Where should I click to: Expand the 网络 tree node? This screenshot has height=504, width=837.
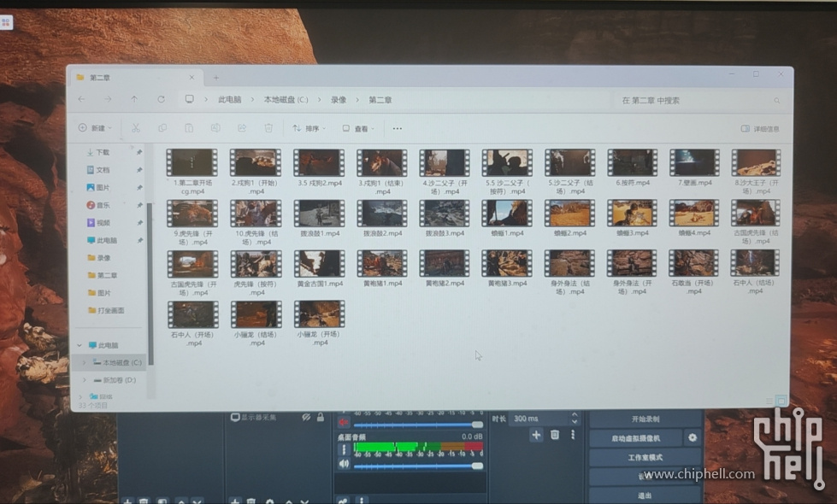pos(80,396)
